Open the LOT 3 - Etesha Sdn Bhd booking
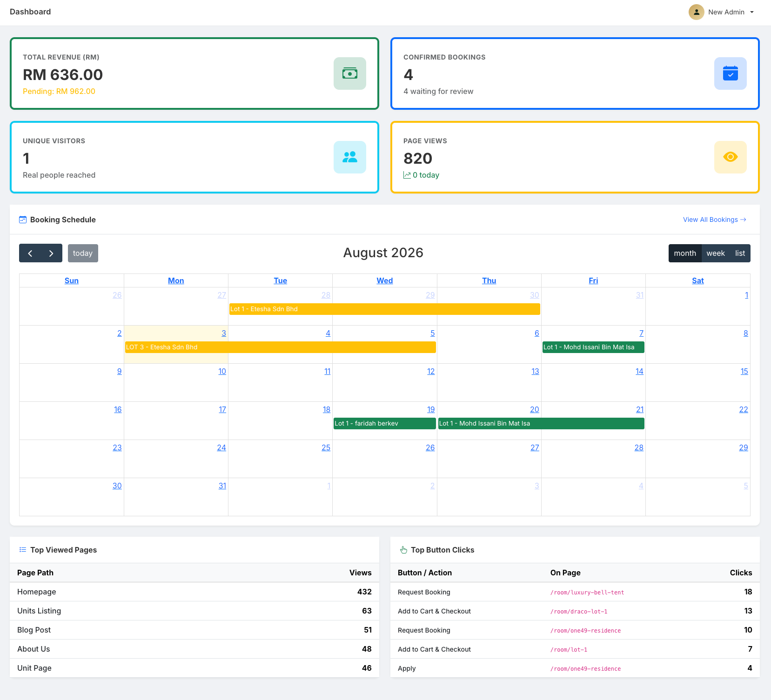The image size is (771, 700). coord(281,347)
